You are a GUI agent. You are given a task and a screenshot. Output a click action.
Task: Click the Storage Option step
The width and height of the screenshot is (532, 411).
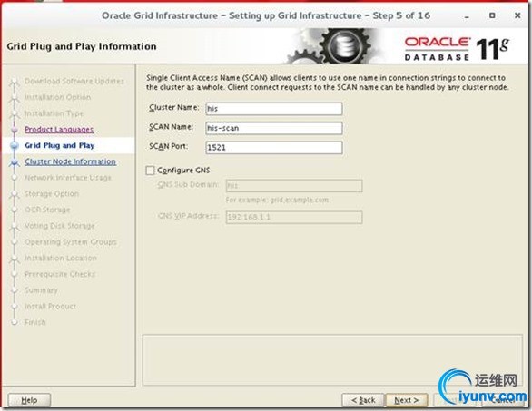(52, 193)
